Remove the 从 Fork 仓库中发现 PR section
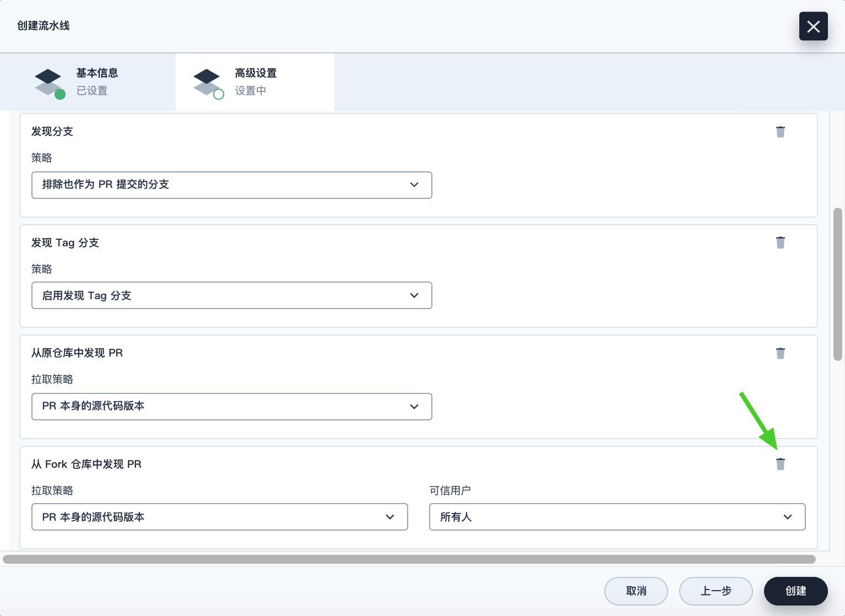This screenshot has height=616, width=845. coord(780,464)
